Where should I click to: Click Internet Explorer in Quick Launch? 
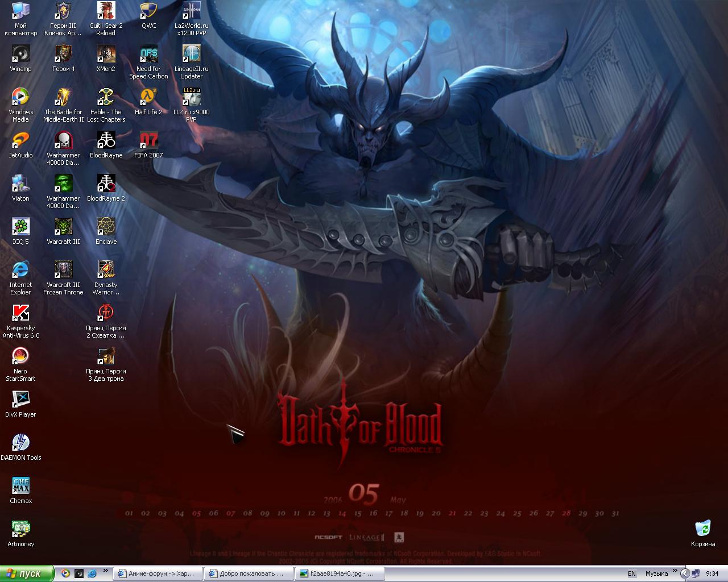point(92,573)
